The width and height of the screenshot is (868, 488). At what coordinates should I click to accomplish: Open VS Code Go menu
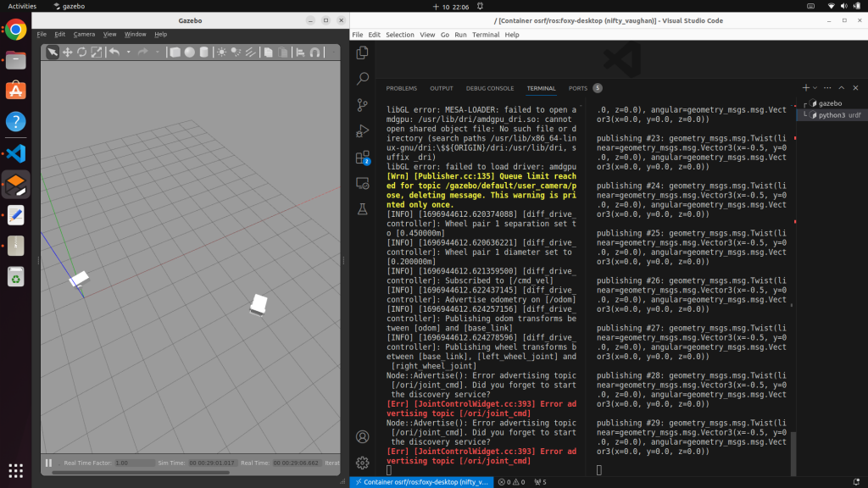point(445,34)
